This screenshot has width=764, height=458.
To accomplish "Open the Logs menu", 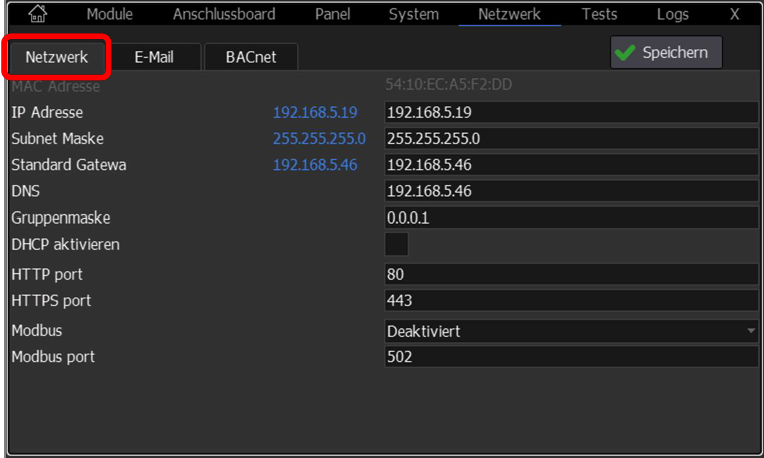I will pyautogui.click(x=672, y=14).
